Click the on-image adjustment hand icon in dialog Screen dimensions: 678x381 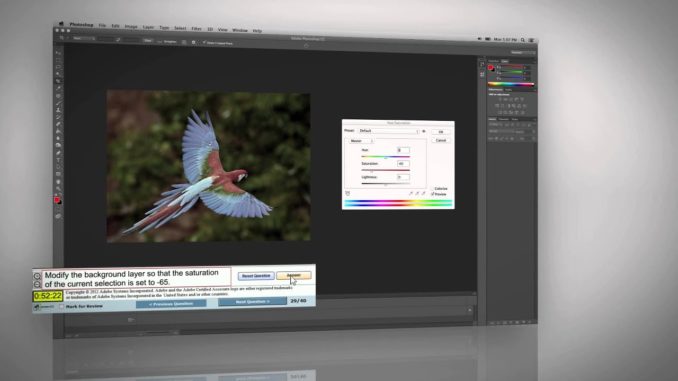348,193
